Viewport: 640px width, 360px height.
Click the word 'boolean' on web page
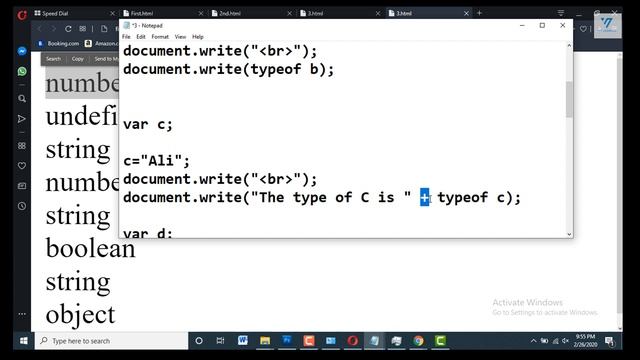click(x=90, y=248)
